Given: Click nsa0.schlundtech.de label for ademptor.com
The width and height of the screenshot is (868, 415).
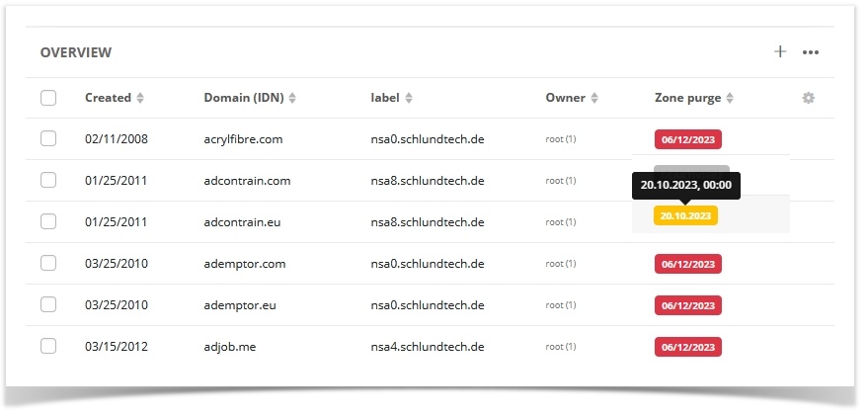Looking at the screenshot, I should coord(428,264).
